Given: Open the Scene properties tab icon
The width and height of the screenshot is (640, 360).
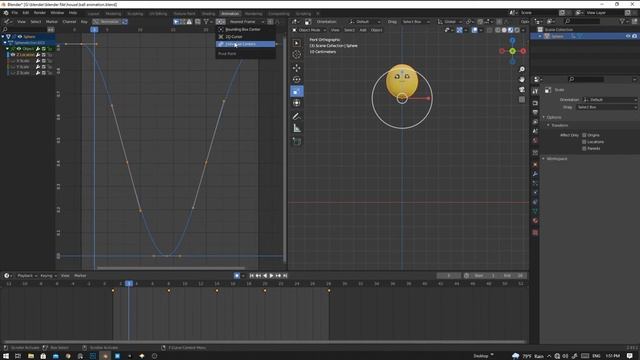Looking at the screenshot, I should coord(535,131).
